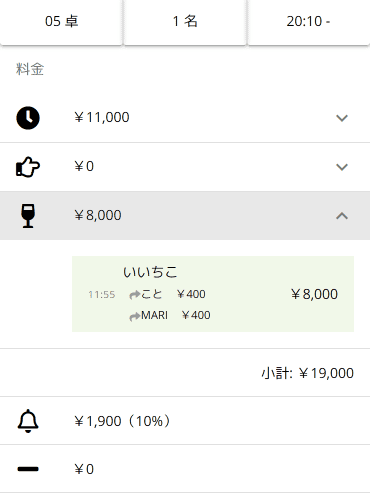Image resolution: width=370 pixels, height=500 pixels.
Task: Collapse the ¥8,000 drinks section
Action: [x=342, y=216]
